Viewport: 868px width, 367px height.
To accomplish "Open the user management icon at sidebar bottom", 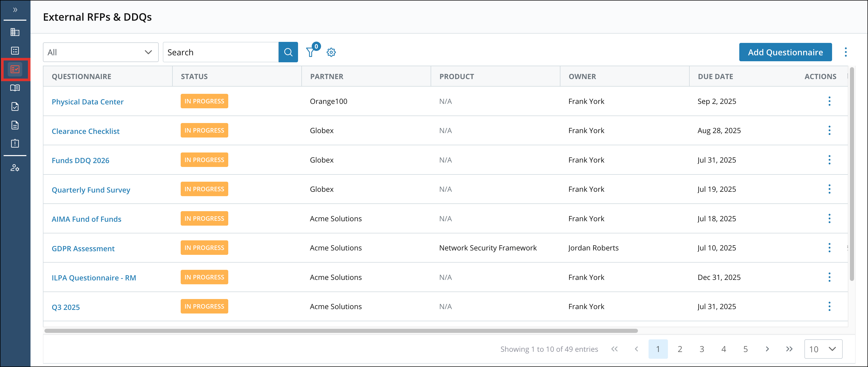I will point(15,167).
